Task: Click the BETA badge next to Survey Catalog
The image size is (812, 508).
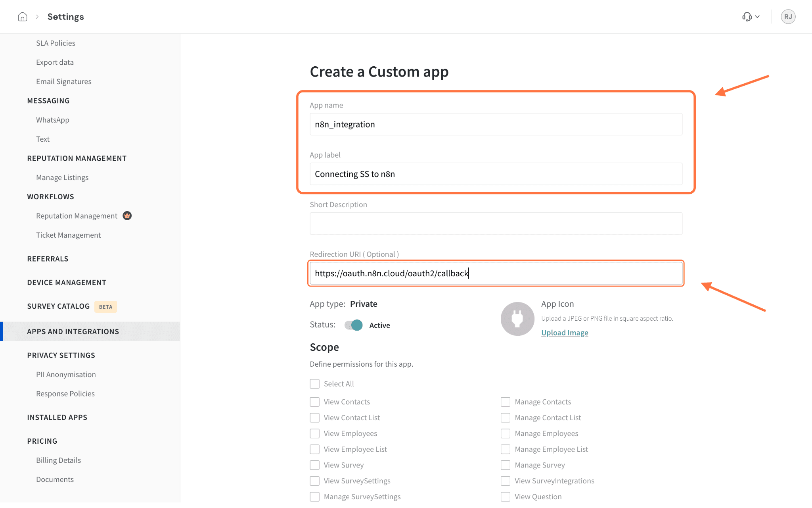Action: pyautogui.click(x=105, y=306)
